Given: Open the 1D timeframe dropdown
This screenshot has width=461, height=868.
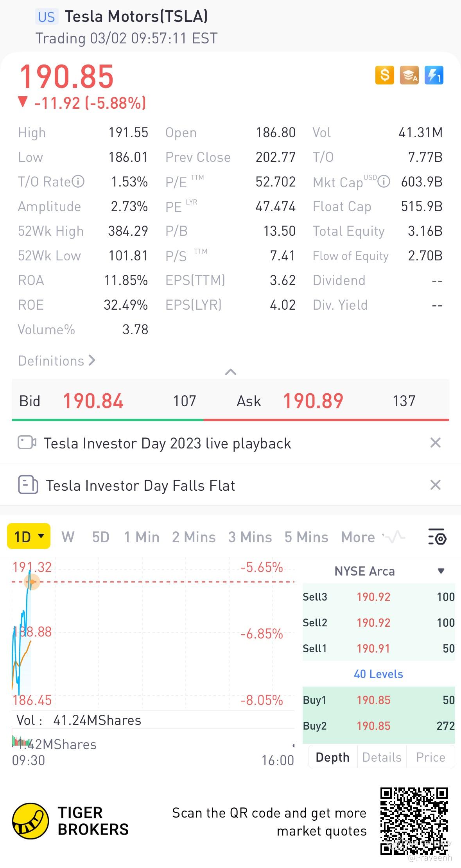Looking at the screenshot, I should 29,536.
